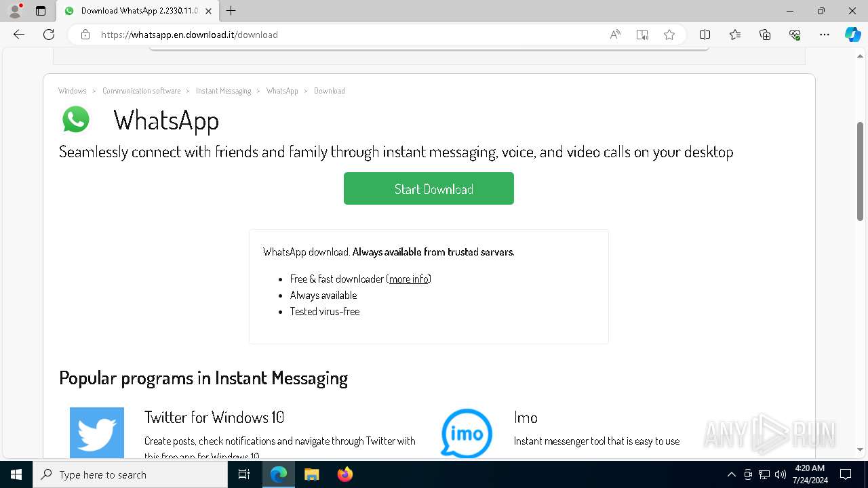Go to Windows breadcrumb link
Image resolution: width=868 pixels, height=488 pixels.
point(73,91)
